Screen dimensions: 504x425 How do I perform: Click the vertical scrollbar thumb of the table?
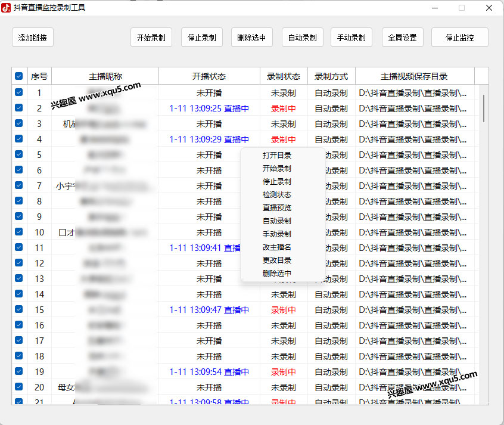click(483, 108)
